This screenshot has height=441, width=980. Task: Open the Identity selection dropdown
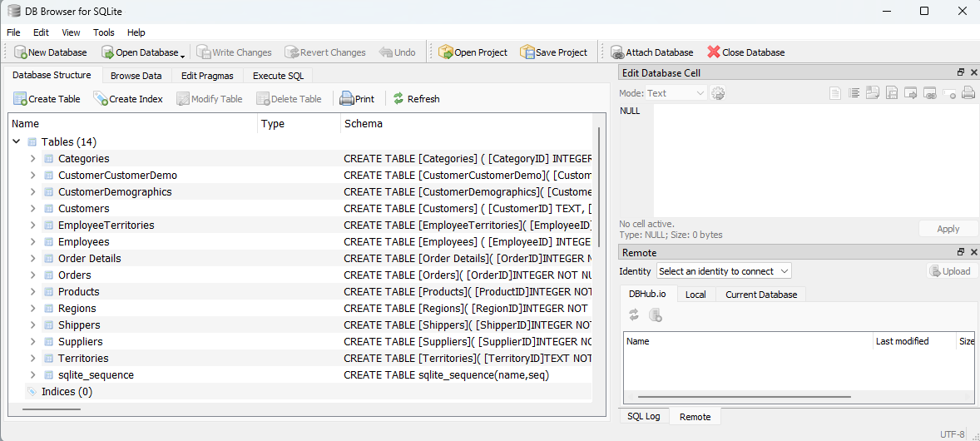[723, 271]
